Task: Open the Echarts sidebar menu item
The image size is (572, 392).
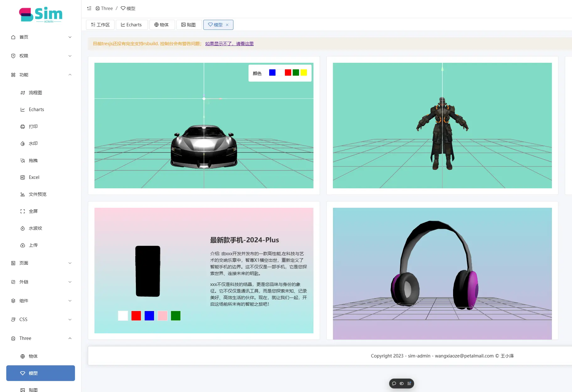Action: (x=41, y=110)
